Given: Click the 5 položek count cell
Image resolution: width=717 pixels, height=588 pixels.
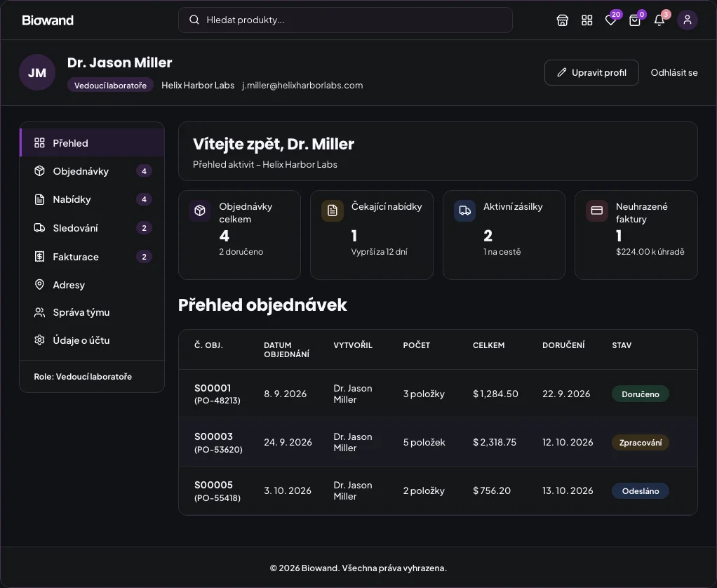Looking at the screenshot, I should (424, 442).
